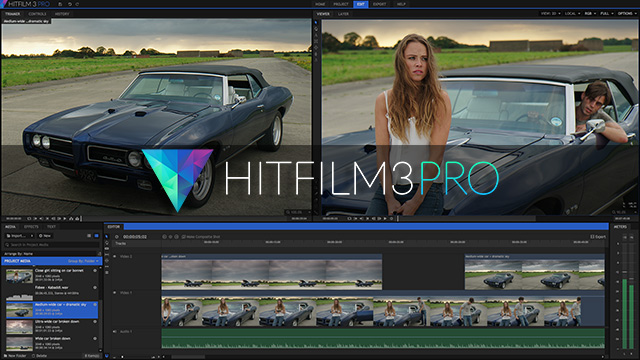Click the Viewer playback scrub bar
Image resolution: width=640 pixels, height=360 pixels.
(x=467, y=219)
